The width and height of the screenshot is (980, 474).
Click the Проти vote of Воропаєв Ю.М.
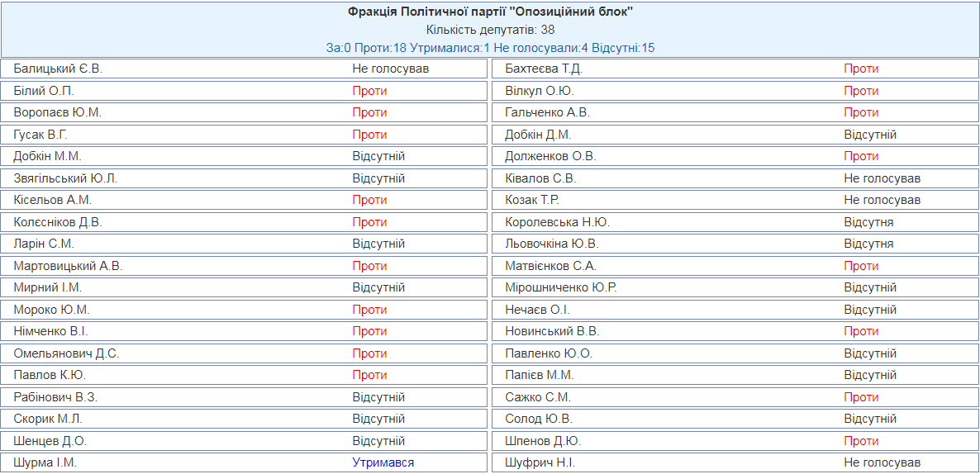pyautogui.click(x=369, y=112)
